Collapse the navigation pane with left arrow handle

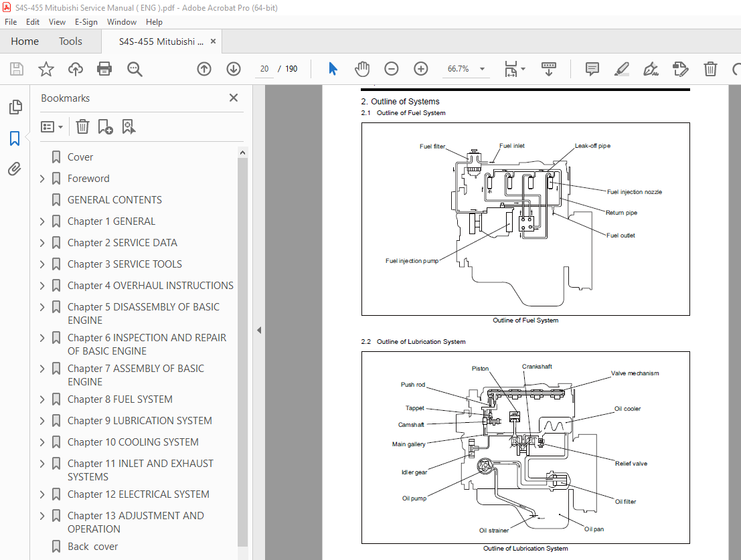click(259, 331)
